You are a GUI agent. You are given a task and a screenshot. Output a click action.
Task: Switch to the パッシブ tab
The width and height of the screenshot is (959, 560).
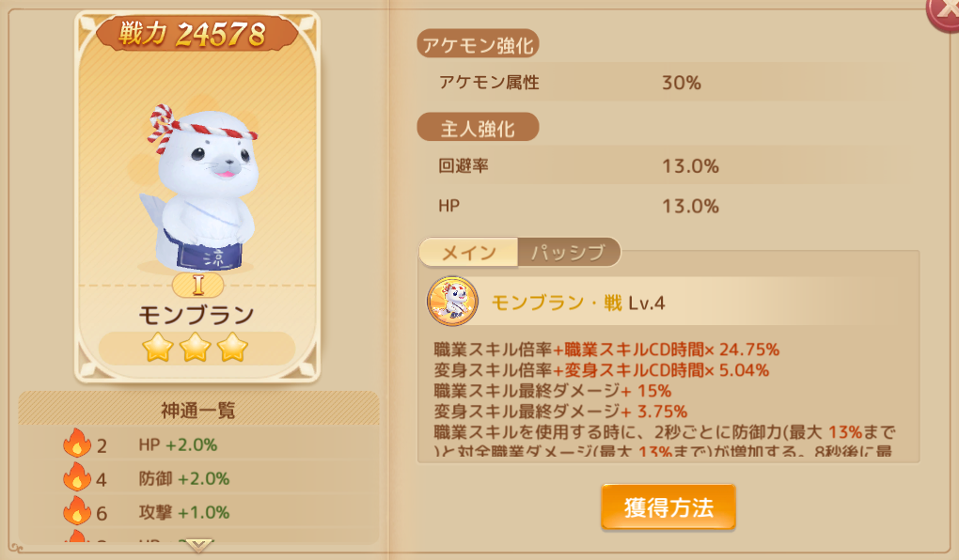[x=568, y=252]
